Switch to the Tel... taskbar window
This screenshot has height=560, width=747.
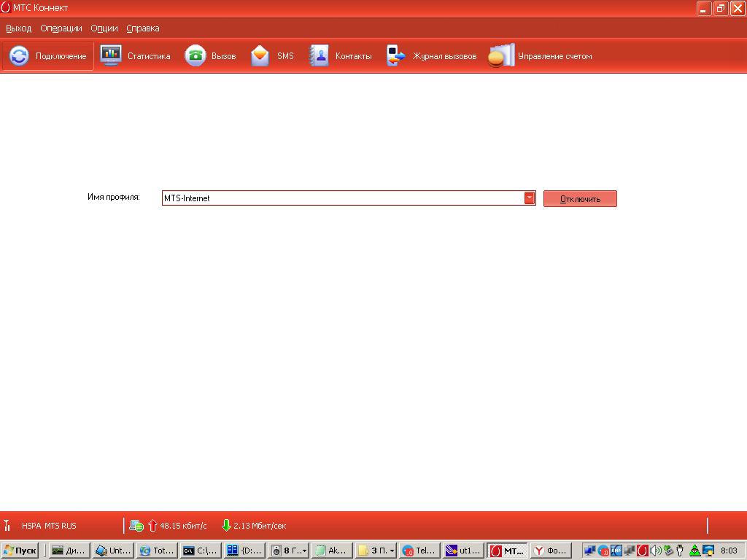pos(419,551)
